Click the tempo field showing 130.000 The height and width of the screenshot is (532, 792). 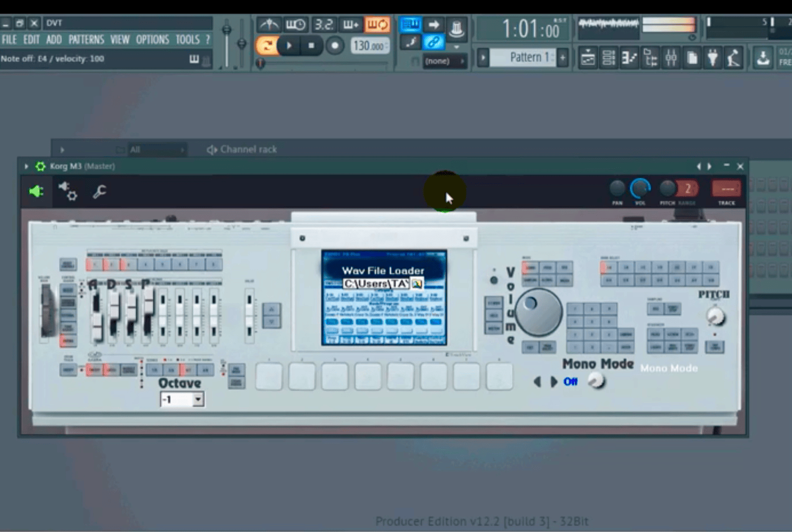(x=370, y=46)
